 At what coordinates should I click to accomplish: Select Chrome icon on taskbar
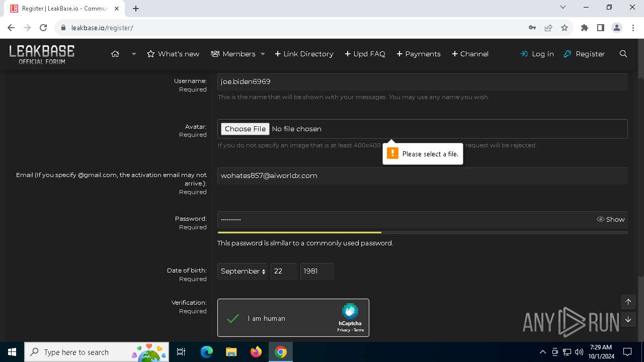[281, 352]
